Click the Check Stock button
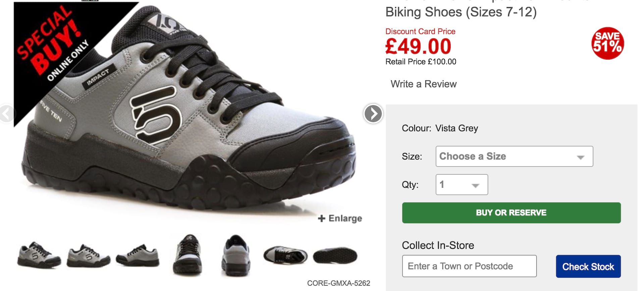The height and width of the screenshot is (291, 644). pyautogui.click(x=588, y=267)
